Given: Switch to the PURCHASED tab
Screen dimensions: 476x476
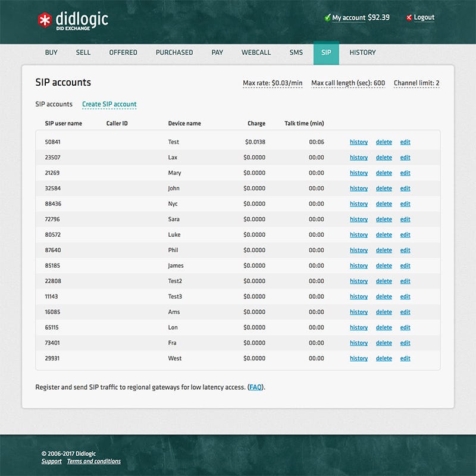Looking at the screenshot, I should 174,52.
